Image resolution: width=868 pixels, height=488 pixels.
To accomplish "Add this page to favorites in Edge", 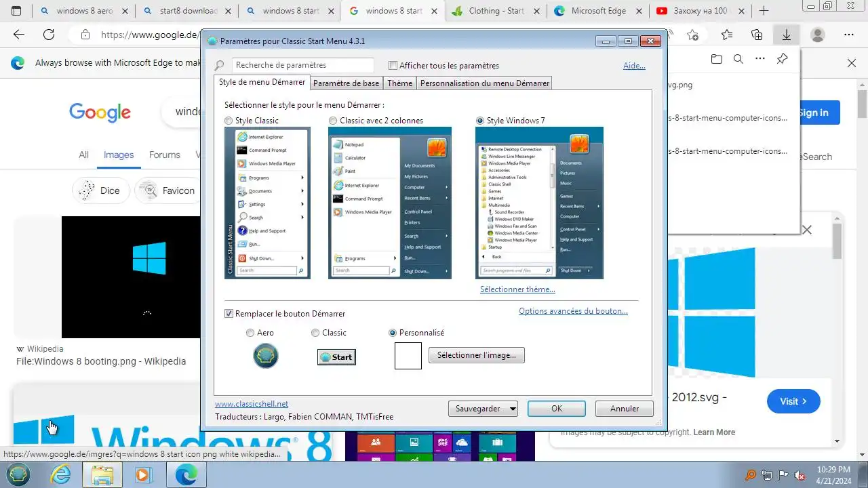I will (692, 35).
